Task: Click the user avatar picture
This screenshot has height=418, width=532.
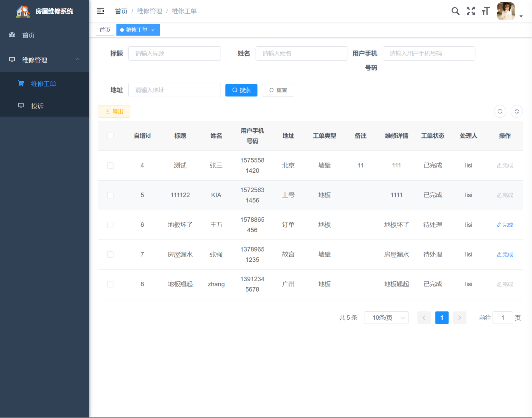Action: click(x=506, y=11)
